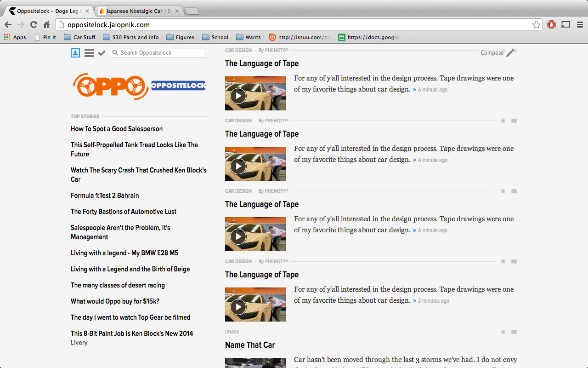Click the snowy car thumbnail on Name That Car
The height and width of the screenshot is (368, 588).
point(255,363)
